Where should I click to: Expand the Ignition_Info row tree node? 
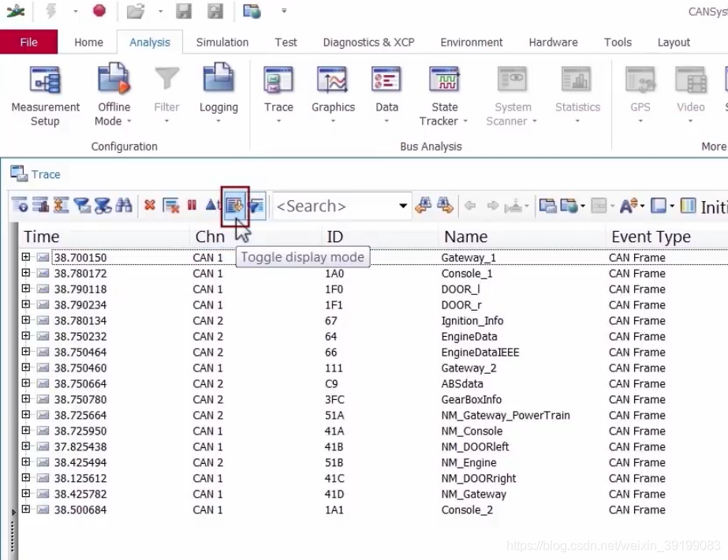click(x=25, y=320)
